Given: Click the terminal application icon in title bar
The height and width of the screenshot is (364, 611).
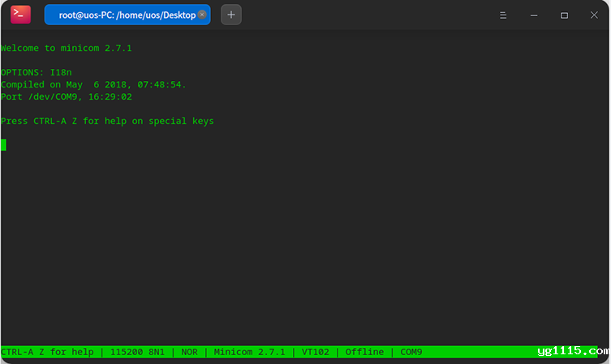Looking at the screenshot, I should pos(21,15).
